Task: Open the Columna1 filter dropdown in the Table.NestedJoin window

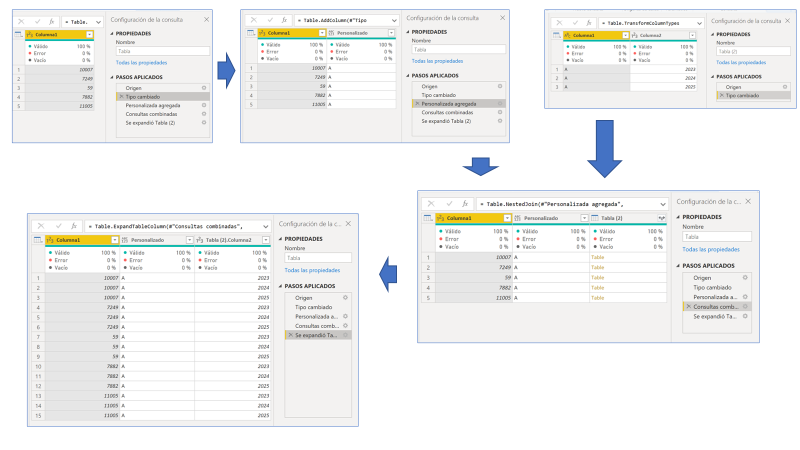Action: [507, 218]
